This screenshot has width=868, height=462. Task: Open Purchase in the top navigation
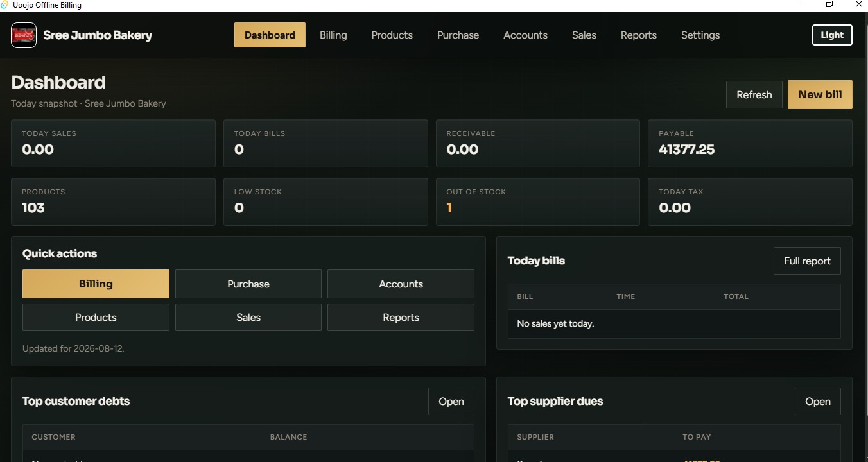click(458, 35)
